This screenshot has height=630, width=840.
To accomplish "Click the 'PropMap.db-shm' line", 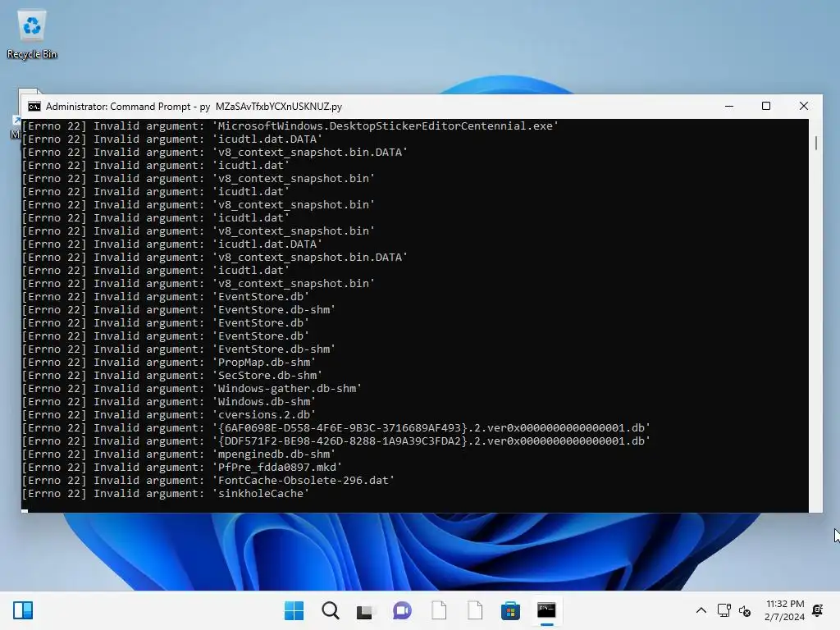I will click(x=168, y=362).
